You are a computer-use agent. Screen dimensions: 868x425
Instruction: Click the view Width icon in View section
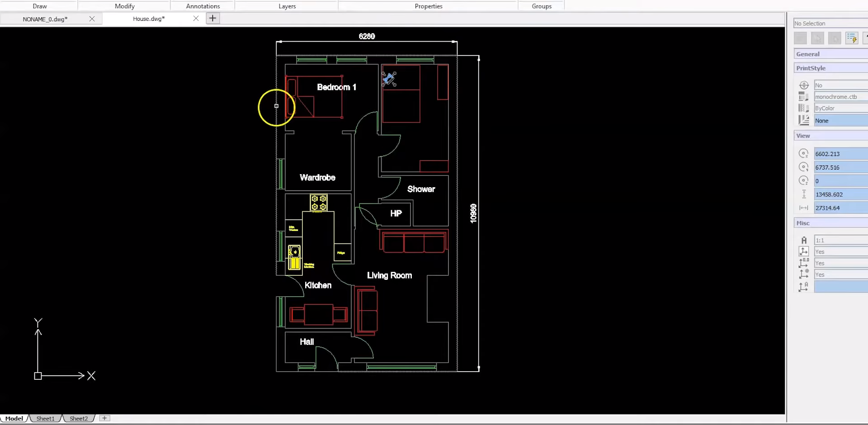[x=803, y=208]
